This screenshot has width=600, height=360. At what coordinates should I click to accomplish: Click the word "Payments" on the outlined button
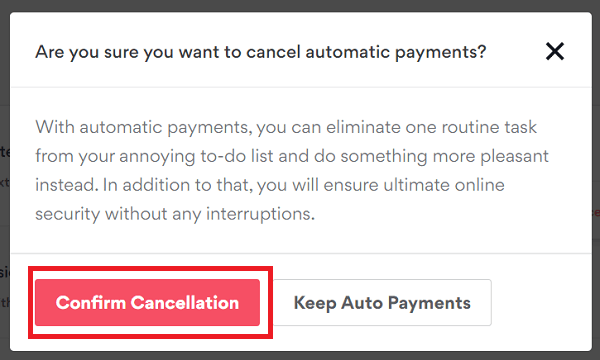(429, 304)
